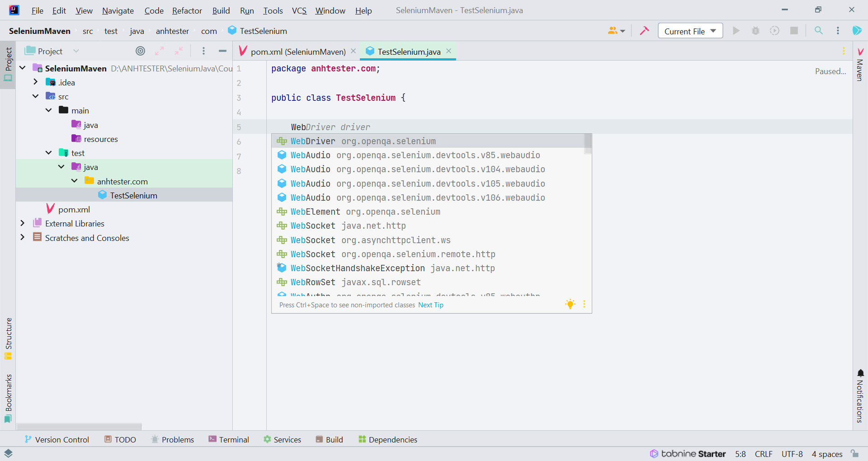Click the CRLF line separator indicator

tap(764, 454)
